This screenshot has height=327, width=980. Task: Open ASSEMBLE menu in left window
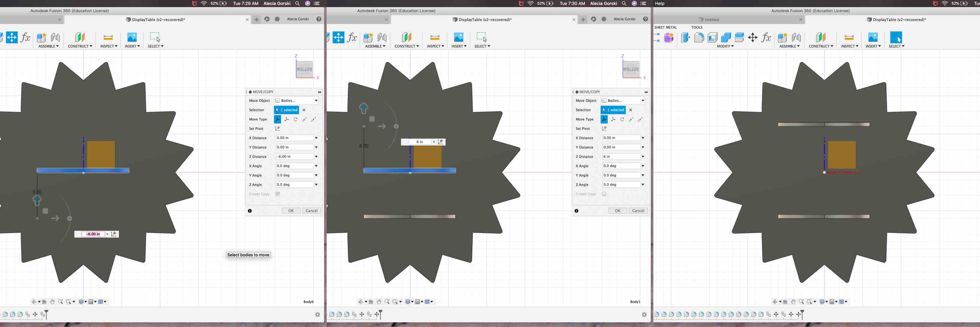click(x=48, y=46)
